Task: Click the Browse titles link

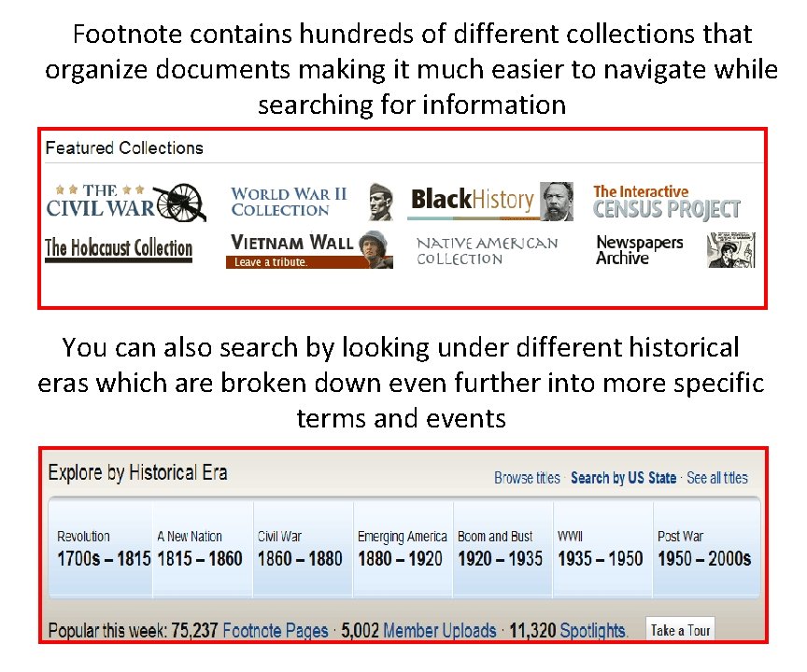Action: [527, 478]
